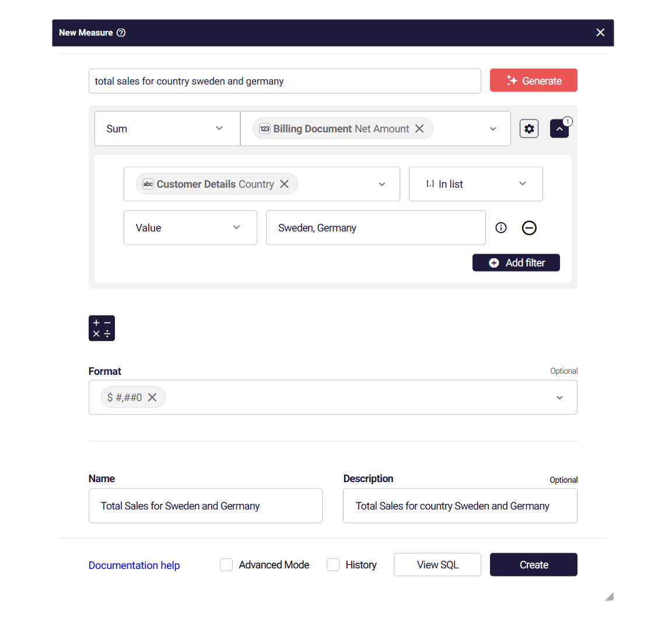Open the filter field selection dropdown
This screenshot has width=672, height=622.
(382, 184)
